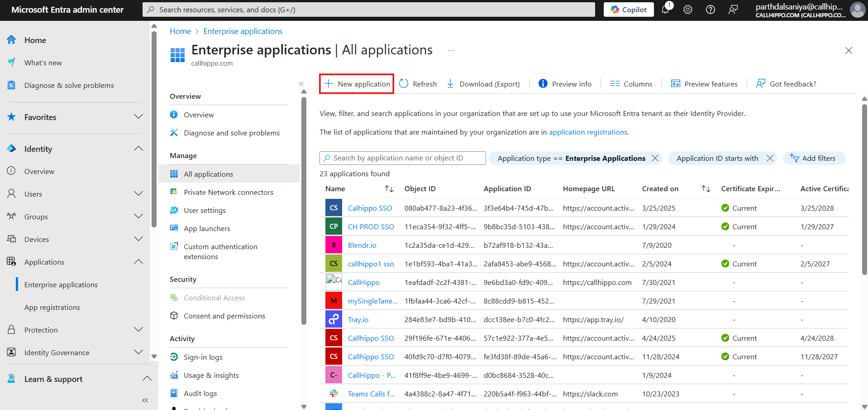This screenshot has height=410, width=868.
Task: Expand the Users menu chevron
Action: [x=138, y=194]
